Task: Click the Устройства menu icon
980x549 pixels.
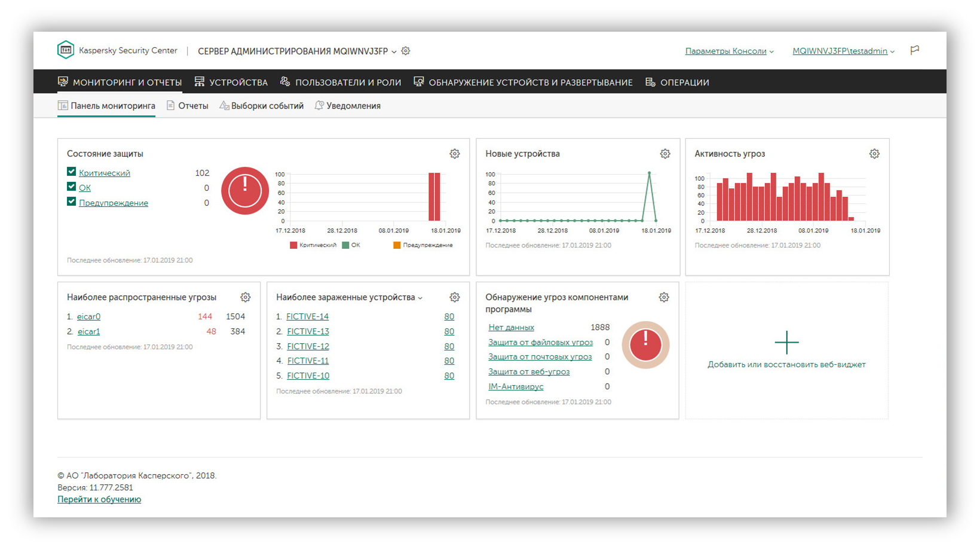Action: click(x=200, y=82)
